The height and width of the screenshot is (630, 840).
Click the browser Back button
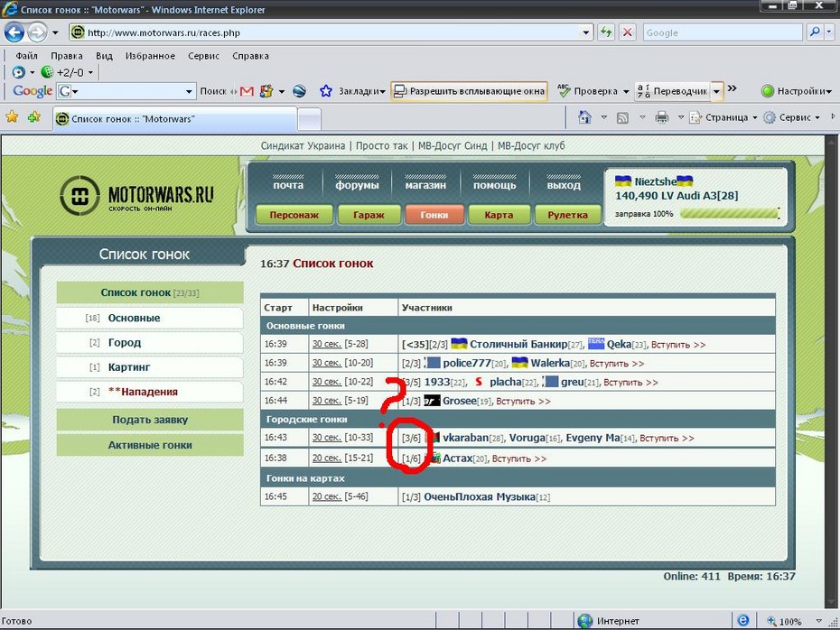pos(14,32)
